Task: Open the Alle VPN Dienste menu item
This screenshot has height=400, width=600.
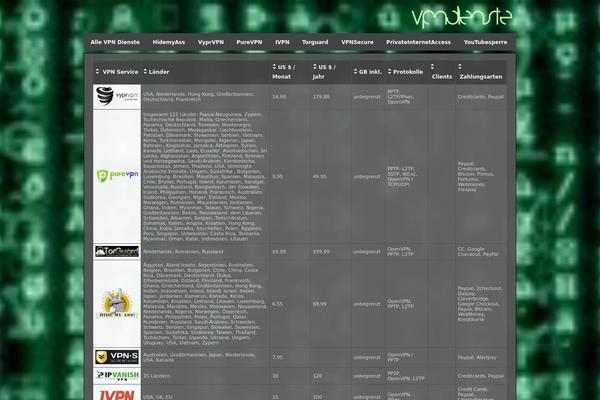Action: pyautogui.click(x=115, y=42)
